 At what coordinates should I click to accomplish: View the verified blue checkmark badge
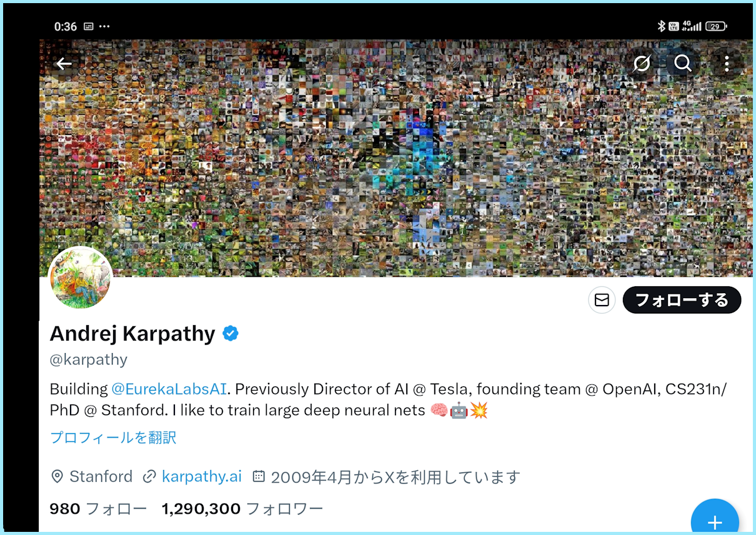231,334
